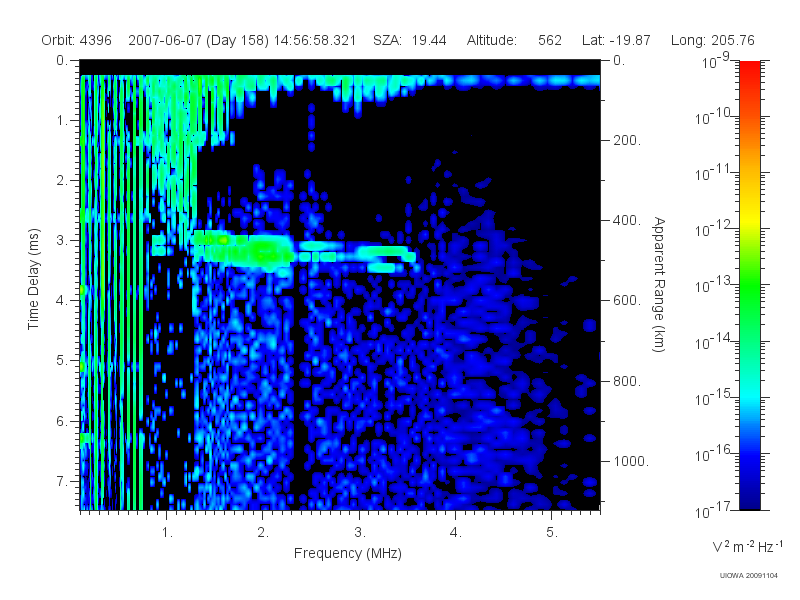The image size is (800, 600).
Task: Click the '600.' apparent range tick label
Action: [627, 301]
